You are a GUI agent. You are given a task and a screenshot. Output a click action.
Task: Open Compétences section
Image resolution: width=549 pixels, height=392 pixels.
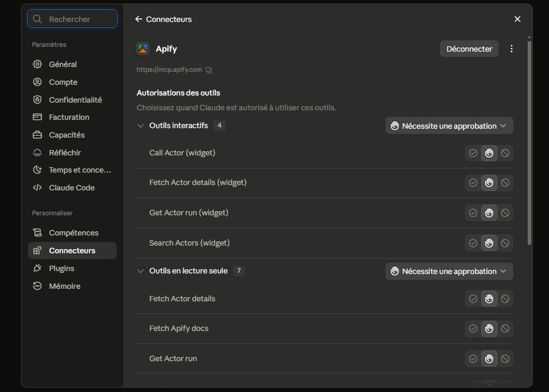click(x=72, y=233)
